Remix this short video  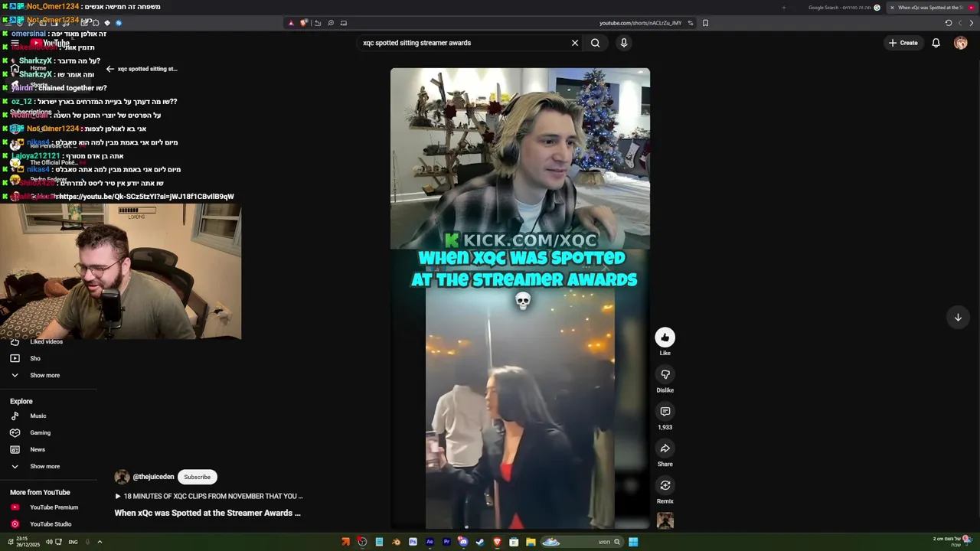pos(665,485)
